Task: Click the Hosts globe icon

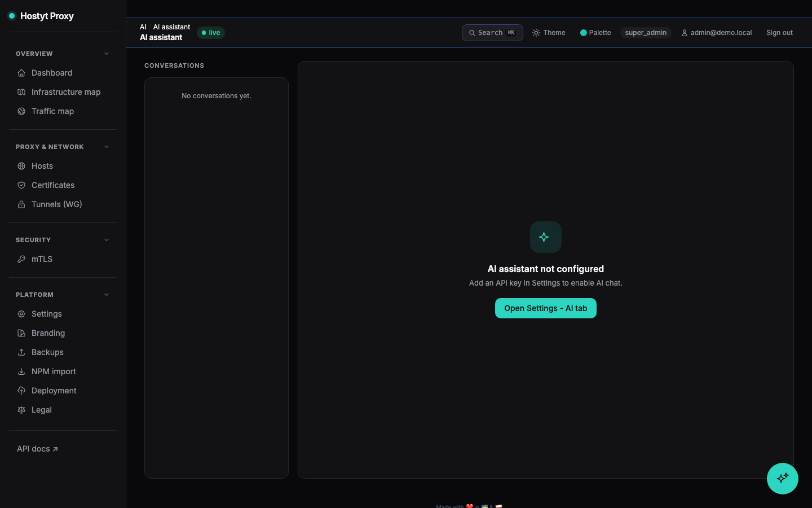Action: pos(21,166)
